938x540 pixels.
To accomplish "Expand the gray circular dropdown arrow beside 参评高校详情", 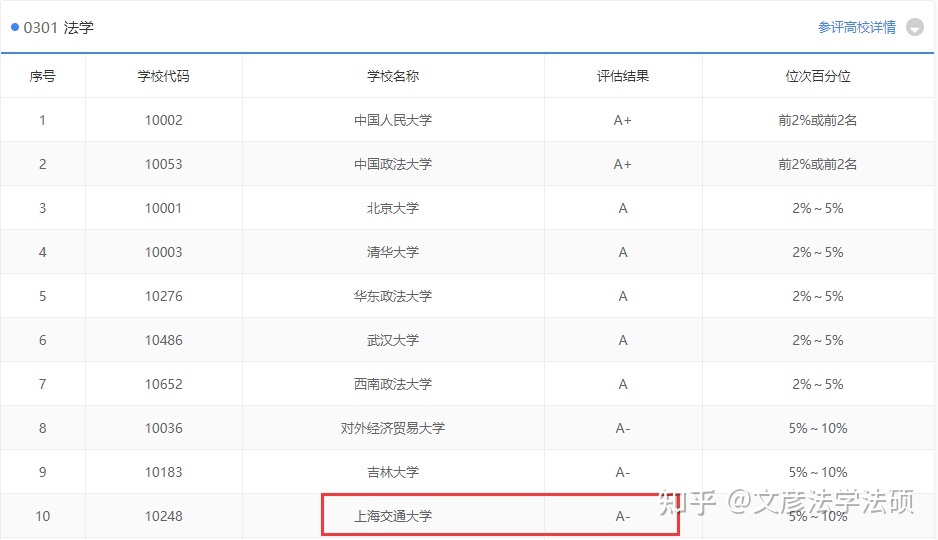I will coord(915,28).
